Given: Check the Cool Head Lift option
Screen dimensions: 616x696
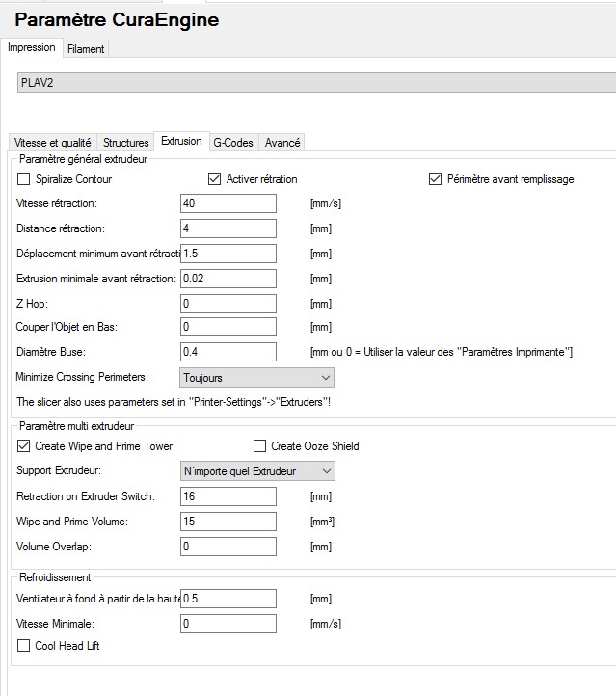Looking at the screenshot, I should coord(24,646).
